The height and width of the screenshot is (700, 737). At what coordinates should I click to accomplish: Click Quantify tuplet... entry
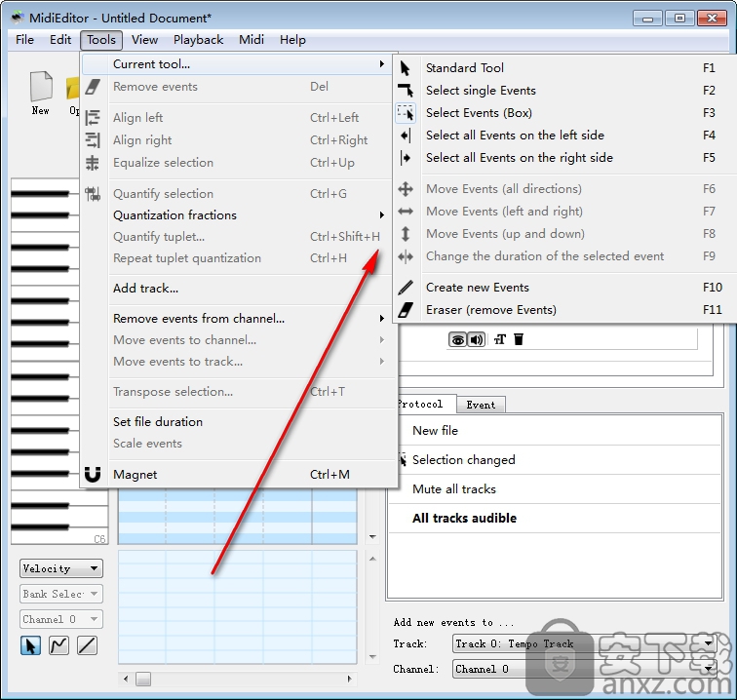click(239, 237)
